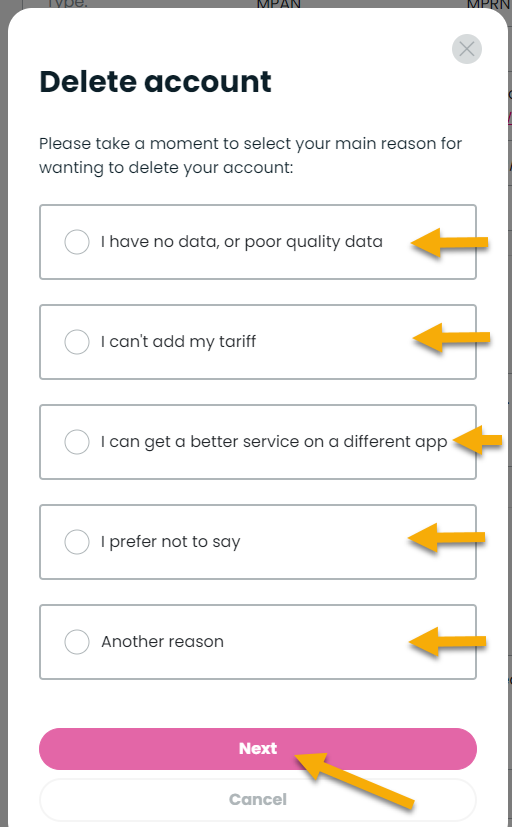The width and height of the screenshot is (512, 827).
Task: Click the 'Please take a moment' instruction text
Action: coord(250,155)
